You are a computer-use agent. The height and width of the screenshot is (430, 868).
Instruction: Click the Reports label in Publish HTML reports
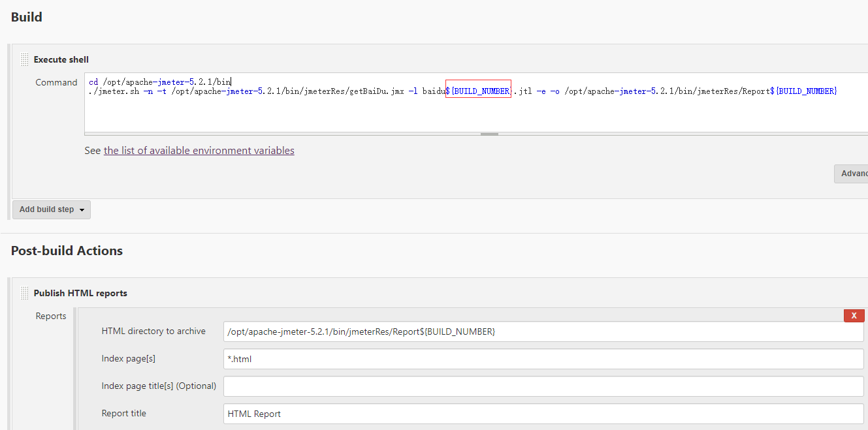51,315
